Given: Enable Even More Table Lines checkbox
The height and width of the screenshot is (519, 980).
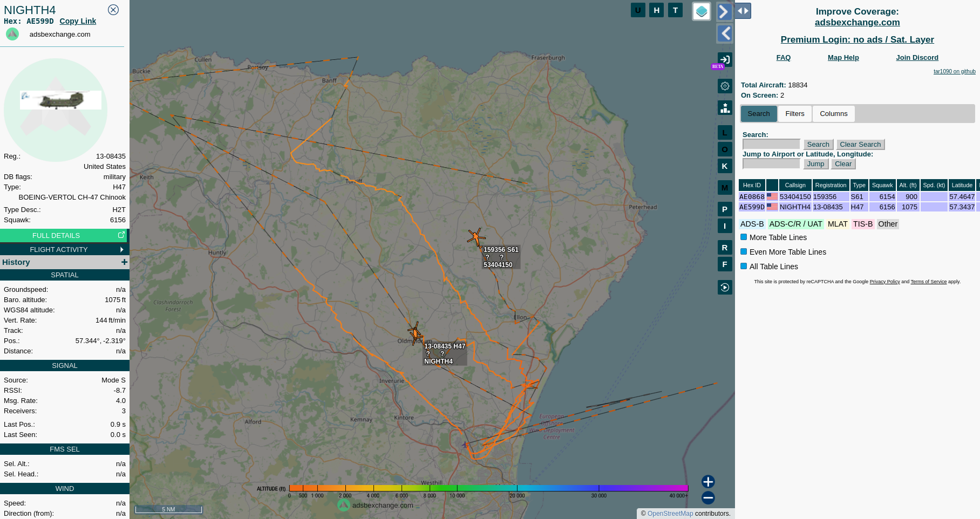Looking at the screenshot, I should coord(744,251).
